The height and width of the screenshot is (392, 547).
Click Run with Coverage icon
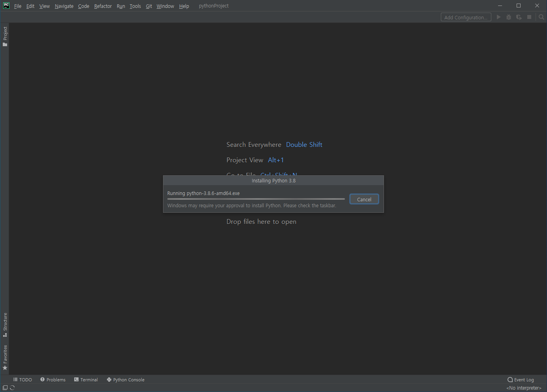(x=519, y=17)
